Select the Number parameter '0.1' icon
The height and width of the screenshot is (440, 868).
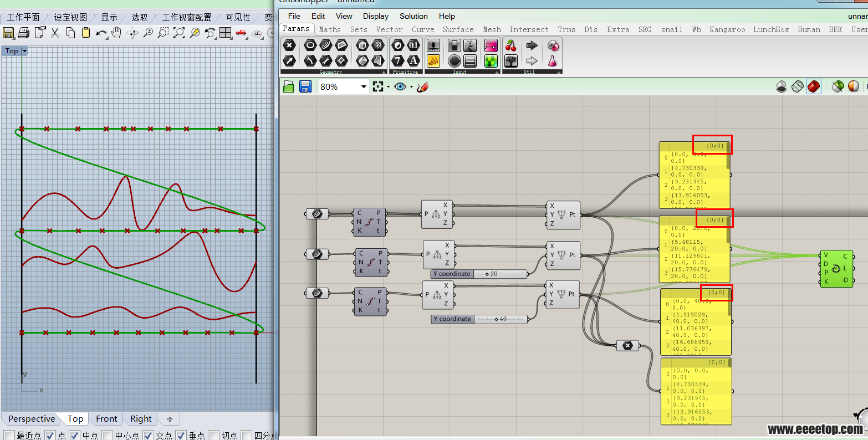(413, 45)
